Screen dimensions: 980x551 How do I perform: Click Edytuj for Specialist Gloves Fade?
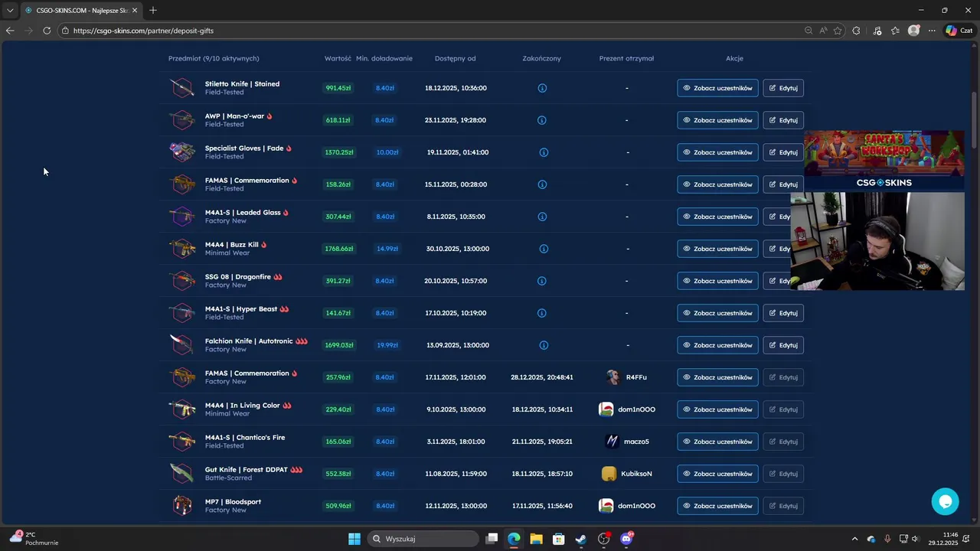(x=783, y=152)
